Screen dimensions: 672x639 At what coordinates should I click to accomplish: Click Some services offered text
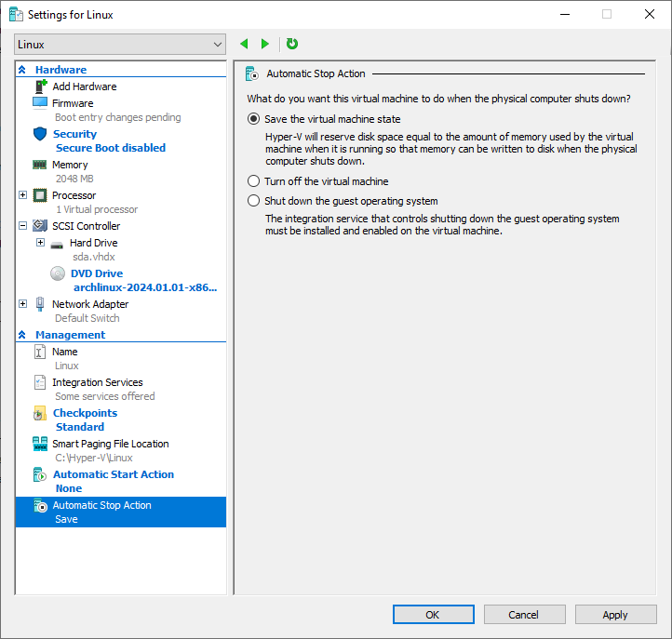(x=105, y=396)
